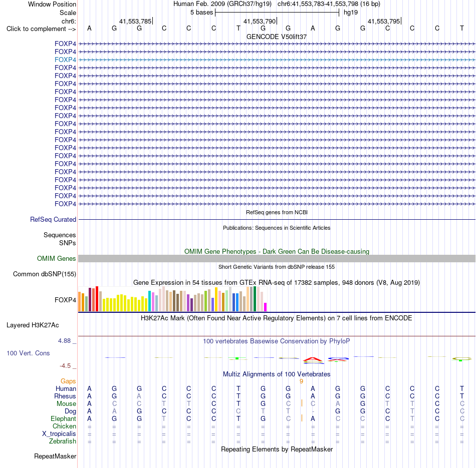Click the RefSeq Curated track label
This screenshot has height=468, width=476.
click(53, 219)
